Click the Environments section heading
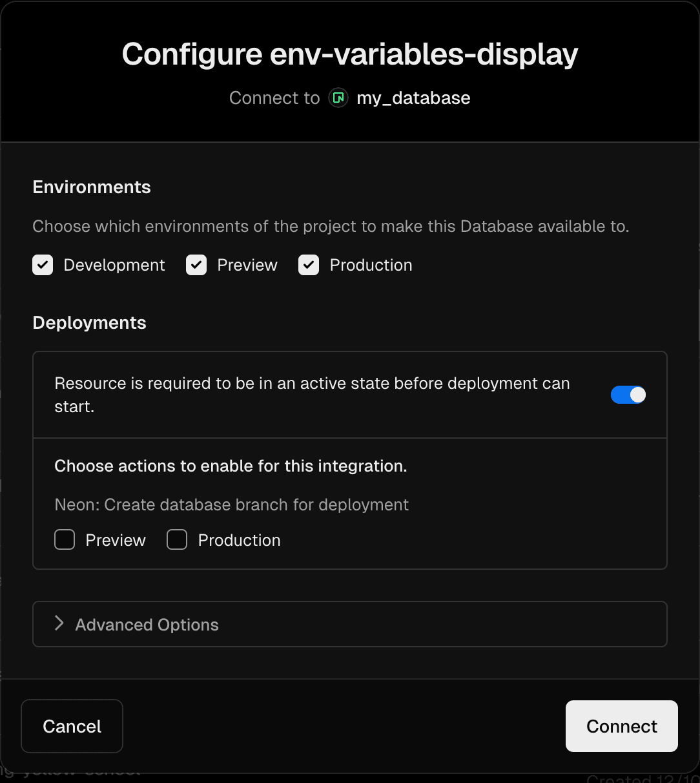The image size is (700, 783). click(92, 187)
